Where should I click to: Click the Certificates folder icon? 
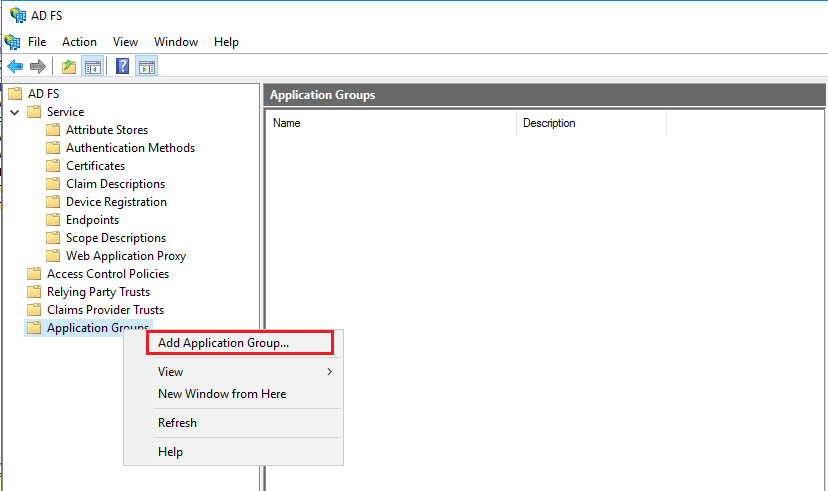coord(53,165)
